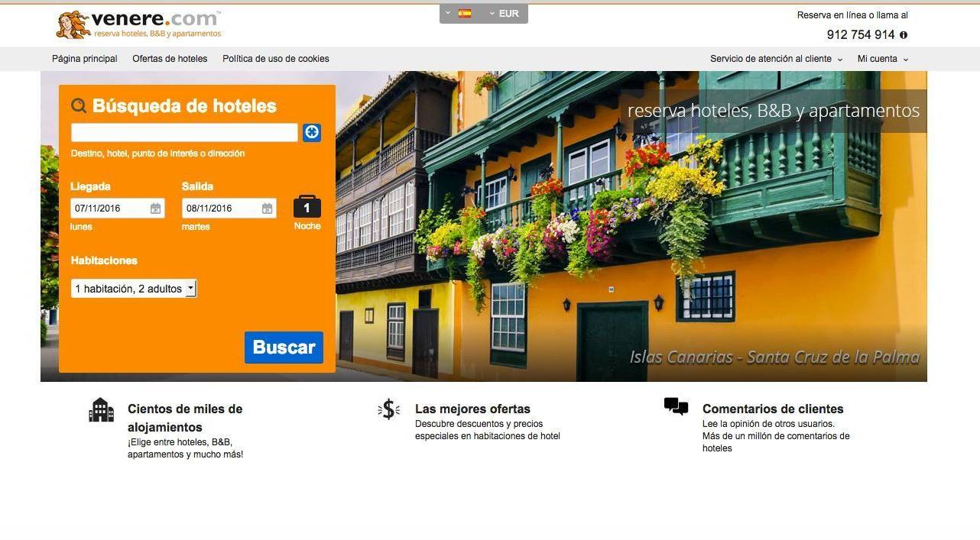Open the EUR currency dropdown

(x=505, y=14)
